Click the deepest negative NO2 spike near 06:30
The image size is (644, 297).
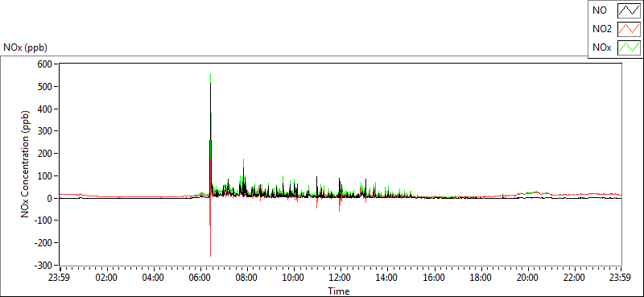pyautogui.click(x=210, y=255)
